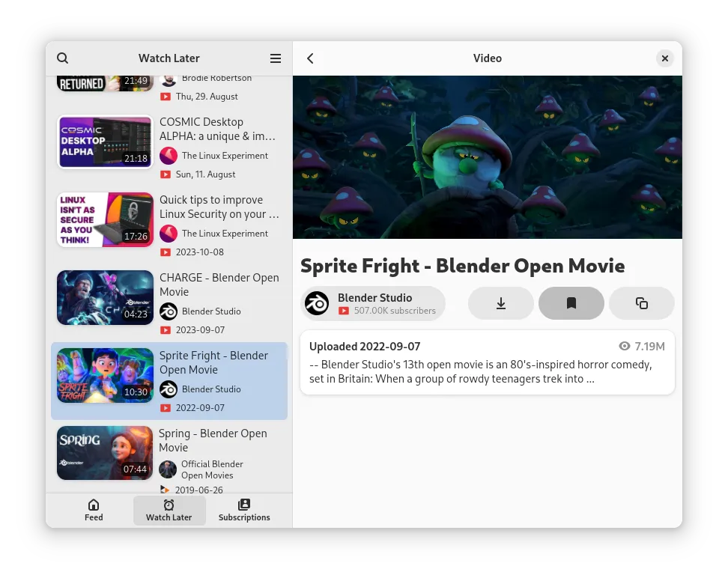Expand the video description card
Screen dimensions: 728x578
click(487, 362)
